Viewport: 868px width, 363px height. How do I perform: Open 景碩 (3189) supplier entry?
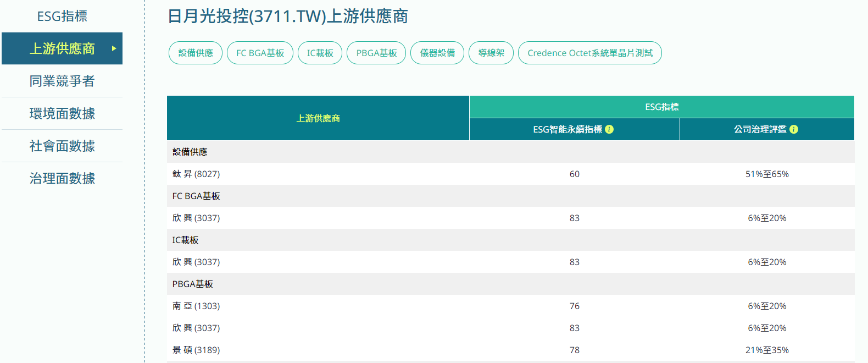point(196,350)
